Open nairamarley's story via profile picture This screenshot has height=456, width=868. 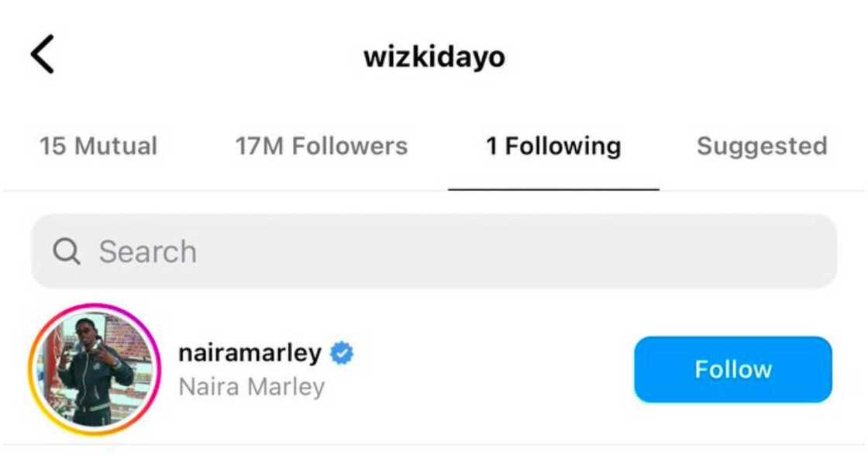pos(94,370)
